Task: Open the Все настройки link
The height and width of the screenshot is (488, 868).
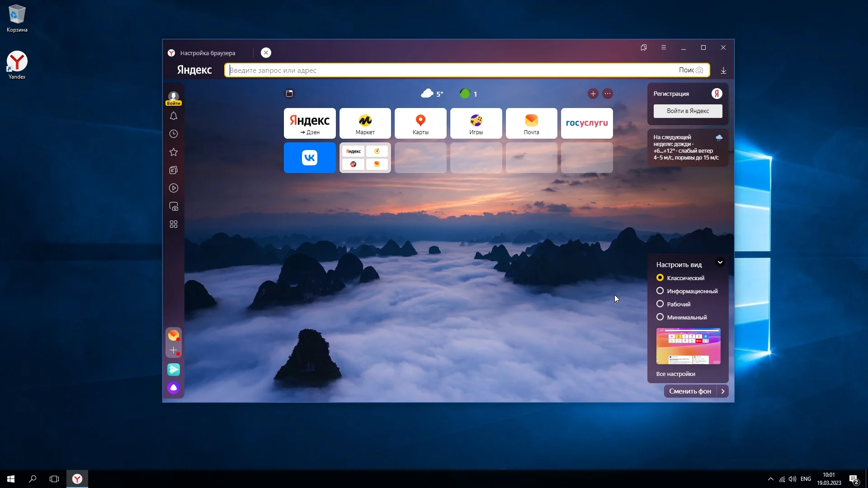Action: point(675,374)
